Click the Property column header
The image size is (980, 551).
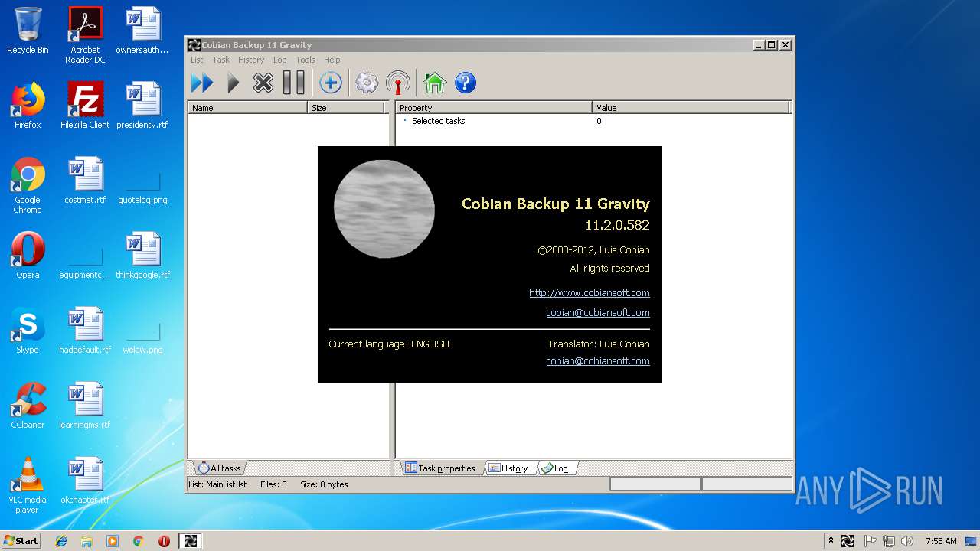(494, 108)
